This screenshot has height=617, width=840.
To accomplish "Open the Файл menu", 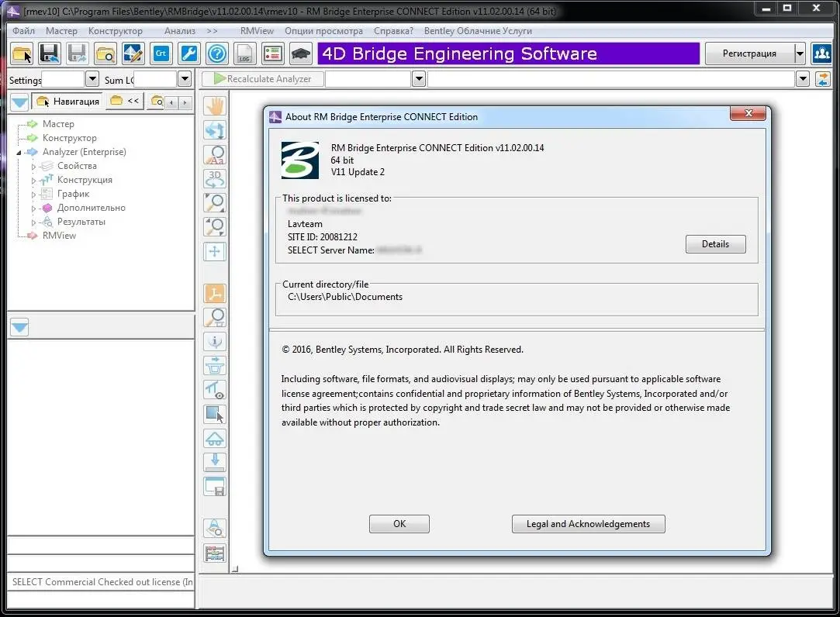I will tap(23, 31).
